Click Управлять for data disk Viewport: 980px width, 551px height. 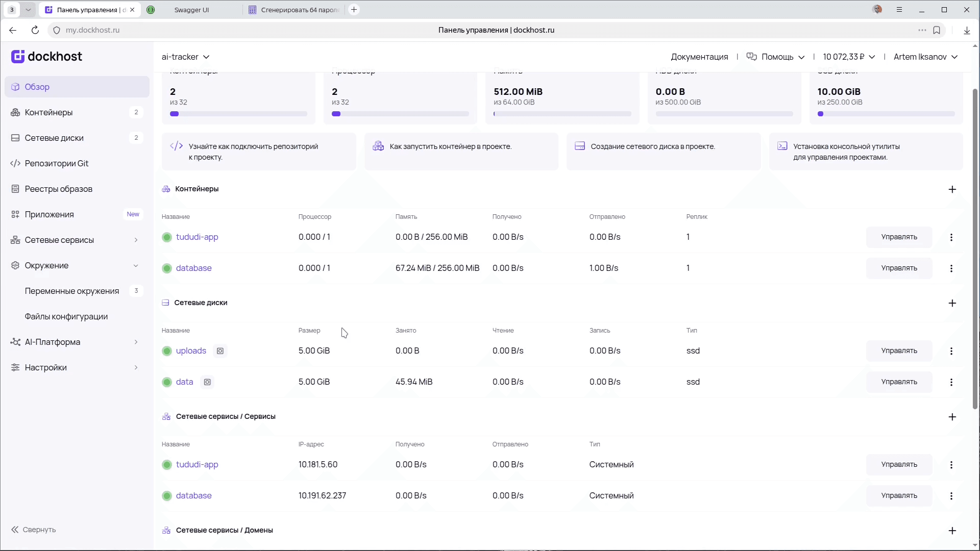click(899, 382)
